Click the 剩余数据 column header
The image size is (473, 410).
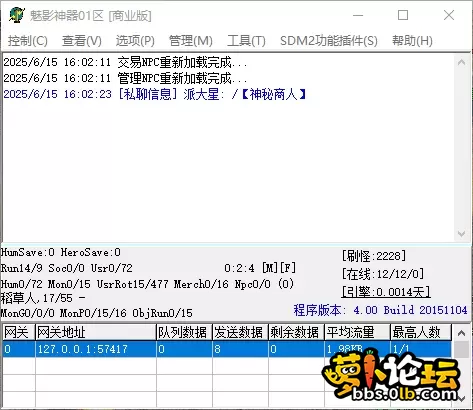[296, 332]
